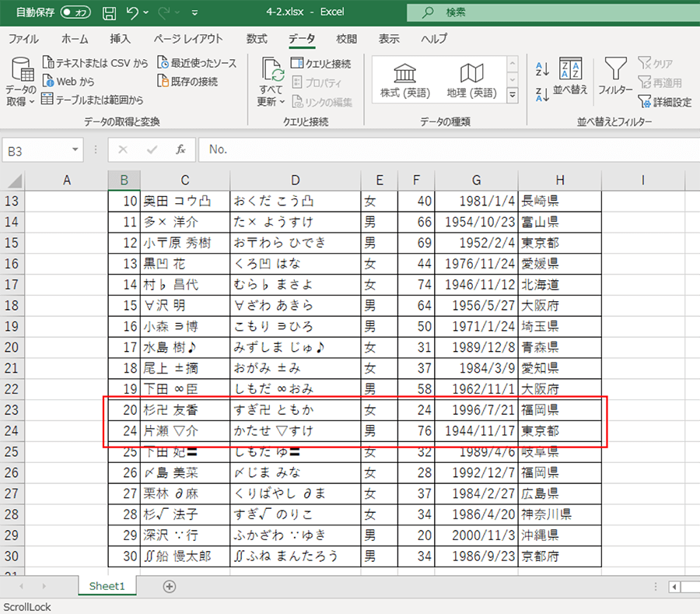Select the Sheet1 worksheet tab
700x614 pixels.
[107, 586]
